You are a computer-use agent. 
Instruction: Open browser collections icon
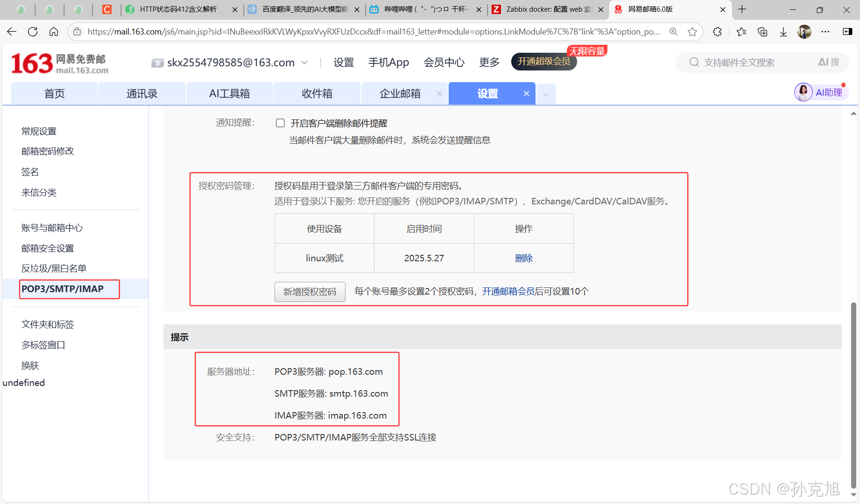pyautogui.click(x=762, y=32)
